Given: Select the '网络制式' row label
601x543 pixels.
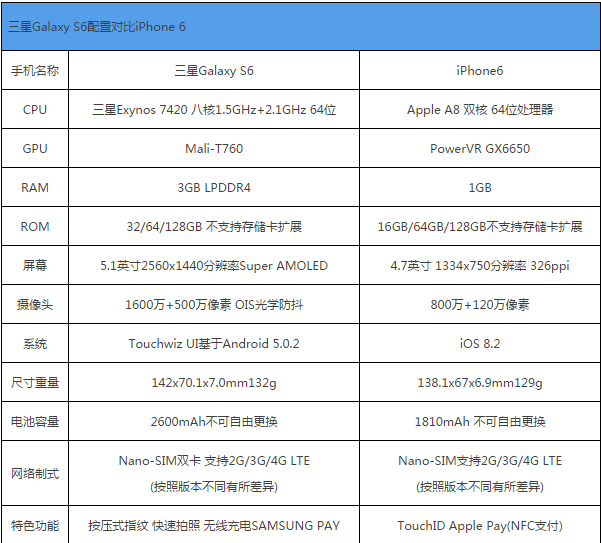Looking at the screenshot, I should pos(35,474).
